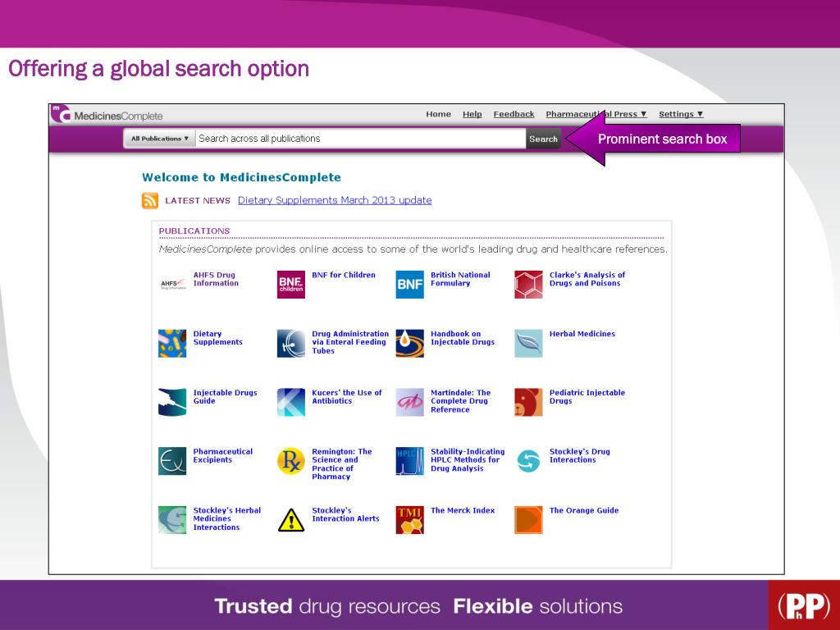Open the Injectable Drugs Guide link
This screenshot has width=840, height=630.
click(225, 397)
